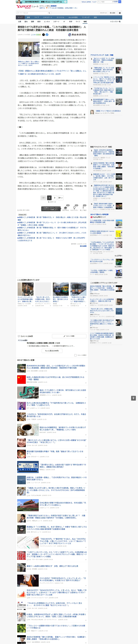Select the ランキング navigation tab

(86, 17)
